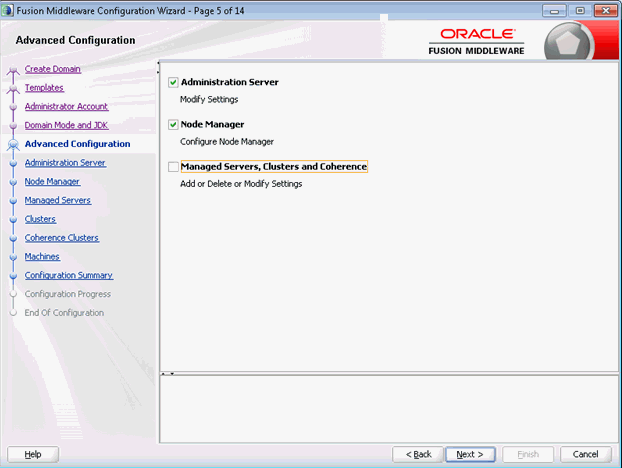The height and width of the screenshot is (468, 622).
Task: Select Advanced Configuration in the step list
Action: [x=77, y=144]
